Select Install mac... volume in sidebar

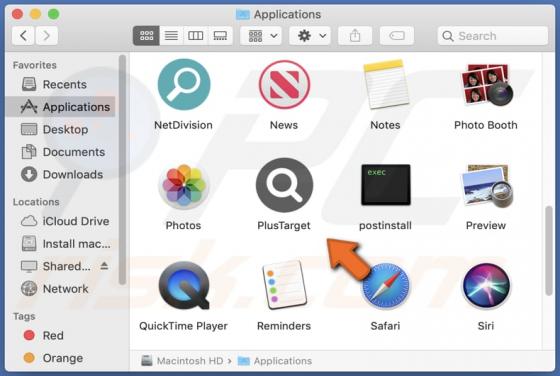click(61, 244)
